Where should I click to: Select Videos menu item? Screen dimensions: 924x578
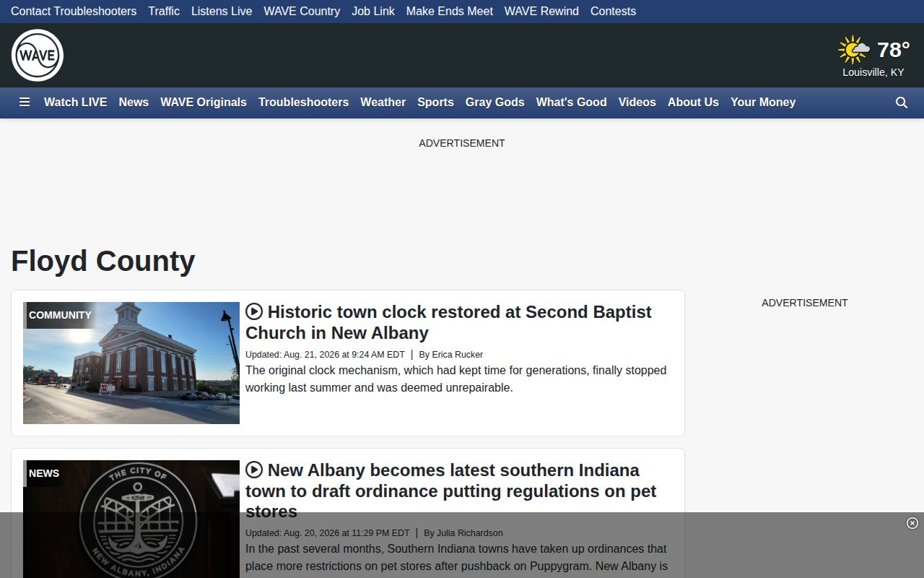(x=637, y=103)
